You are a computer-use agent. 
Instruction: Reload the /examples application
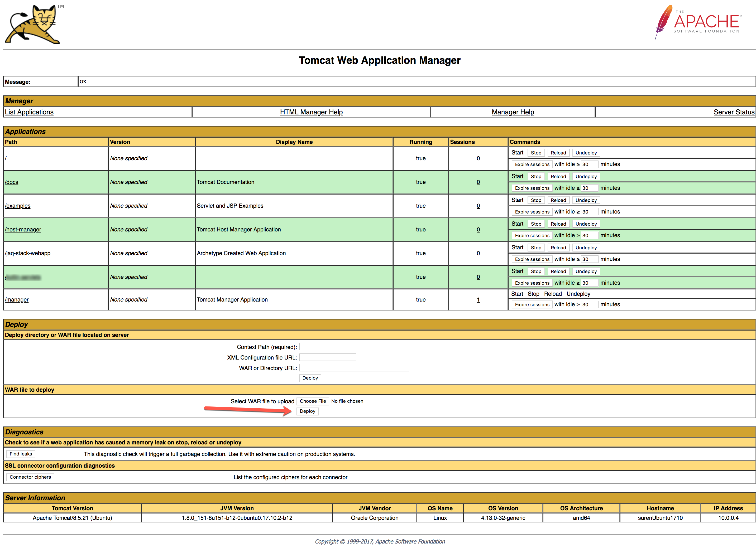558,200
